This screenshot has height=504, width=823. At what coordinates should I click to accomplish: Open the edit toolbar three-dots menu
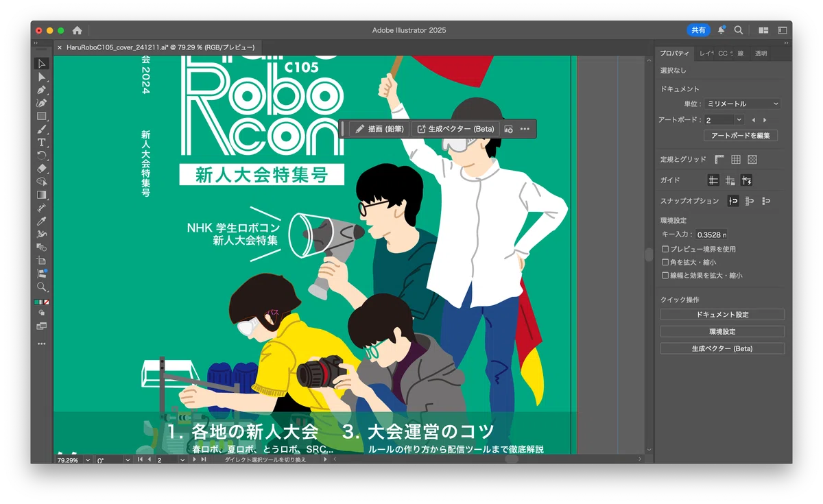pyautogui.click(x=42, y=344)
